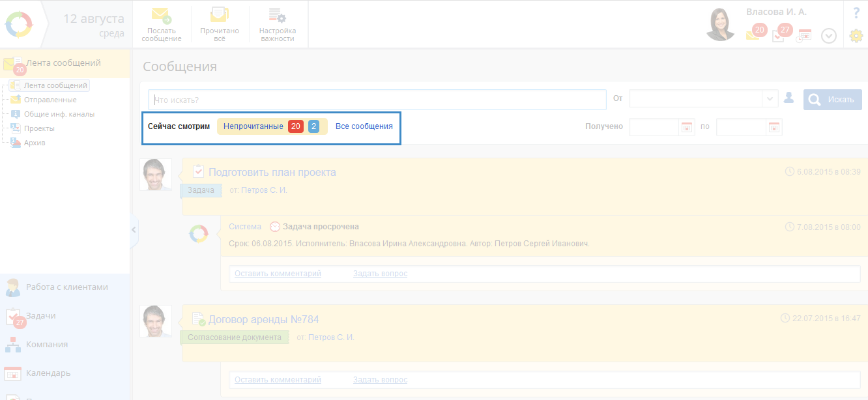Open the Архив folder

pyautogui.click(x=35, y=143)
